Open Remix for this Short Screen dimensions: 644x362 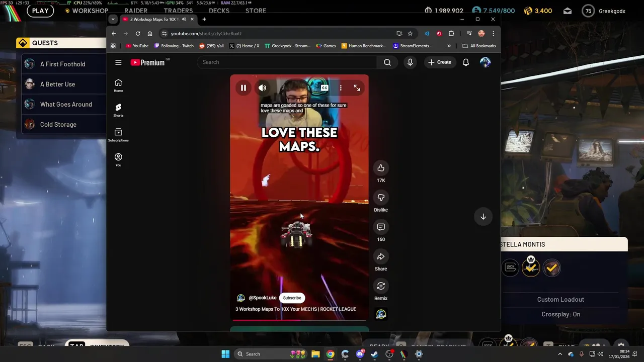pyautogui.click(x=381, y=286)
